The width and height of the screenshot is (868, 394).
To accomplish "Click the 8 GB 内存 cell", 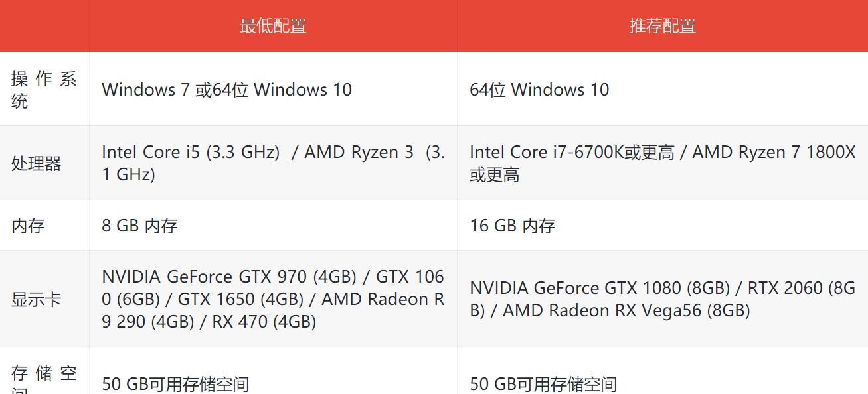I will [273, 226].
